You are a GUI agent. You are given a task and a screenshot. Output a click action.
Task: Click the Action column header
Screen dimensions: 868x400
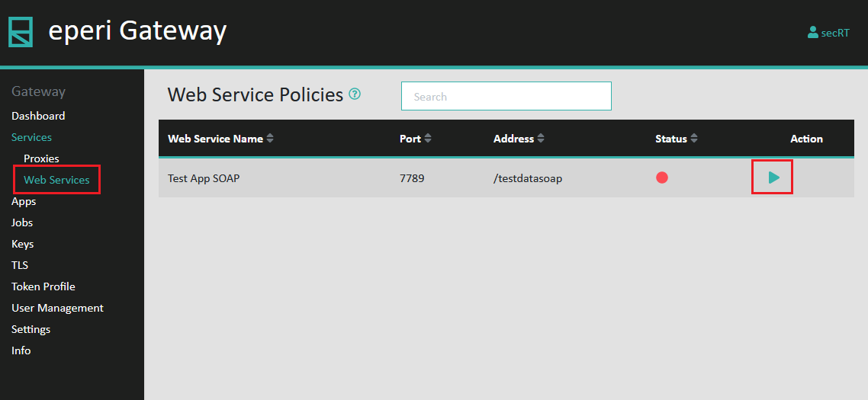tap(806, 139)
